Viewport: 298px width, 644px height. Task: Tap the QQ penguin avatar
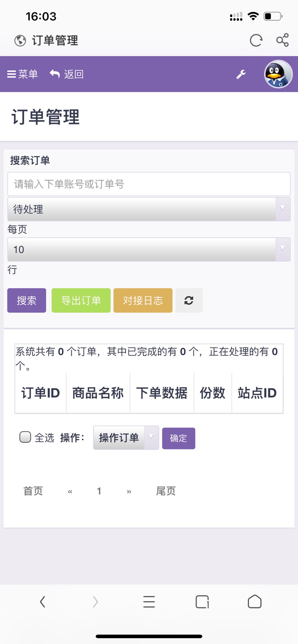[x=278, y=74]
